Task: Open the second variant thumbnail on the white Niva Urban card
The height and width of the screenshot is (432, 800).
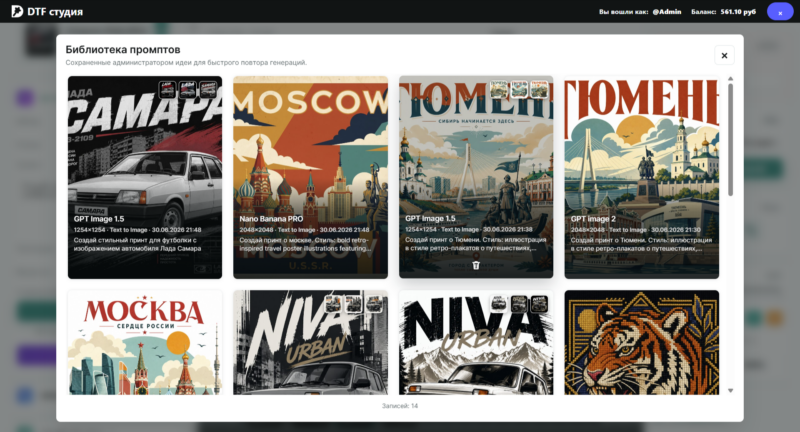Action: pyautogui.click(x=519, y=304)
